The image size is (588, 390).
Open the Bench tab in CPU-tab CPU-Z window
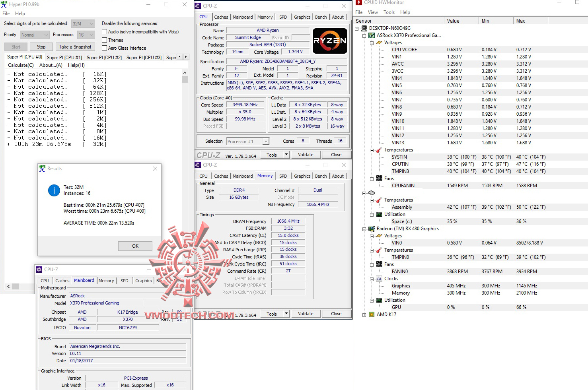[321, 17]
